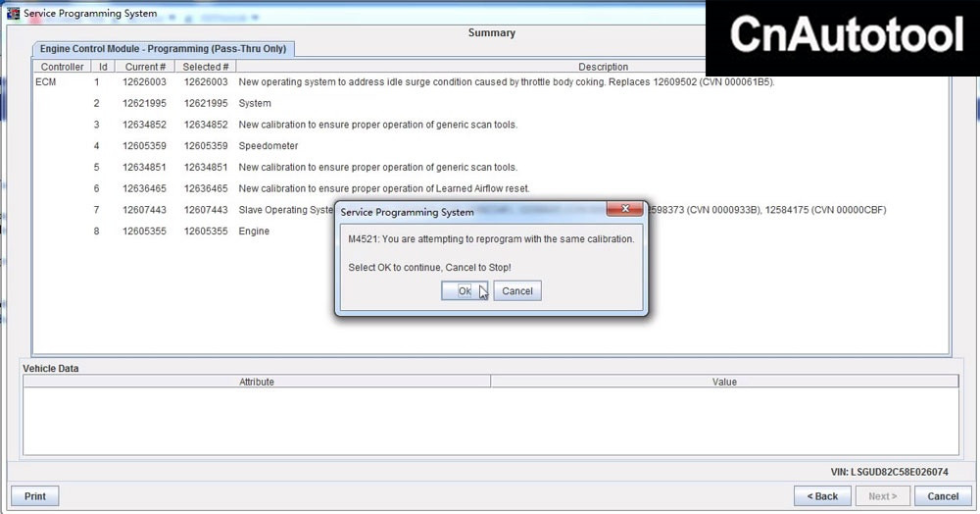The image size is (980, 514).
Task: Select the Engine Control Module Programming tab
Action: [163, 49]
